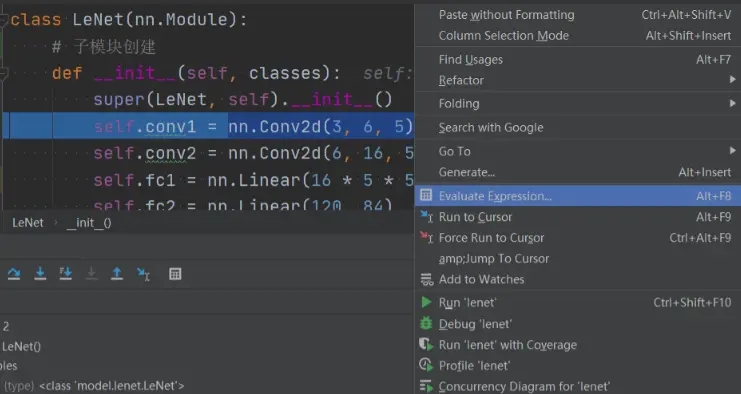Image resolution: width=741 pixels, height=394 pixels.
Task: Choose Force Run to Cursor entry
Action: click(577, 238)
